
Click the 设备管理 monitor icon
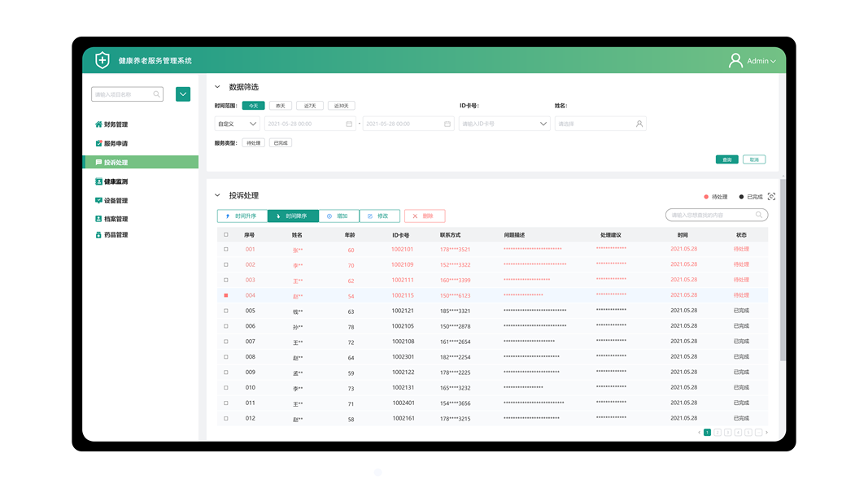(98, 200)
